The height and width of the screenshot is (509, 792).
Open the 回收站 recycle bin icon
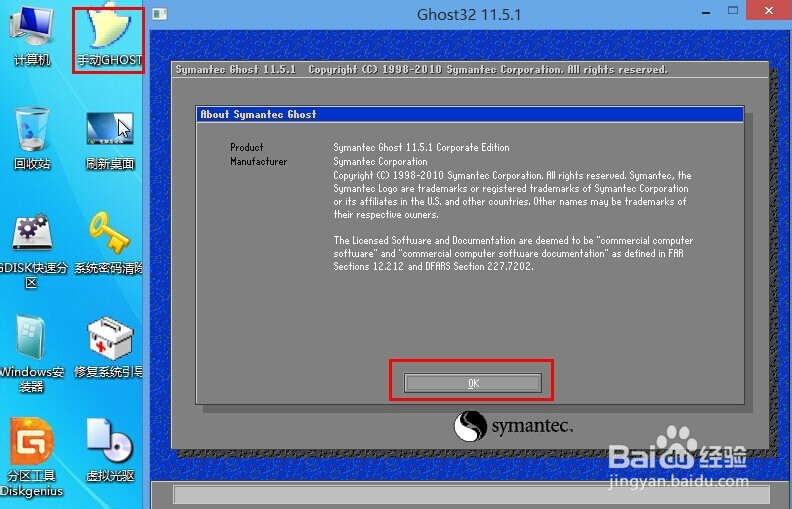[32, 138]
